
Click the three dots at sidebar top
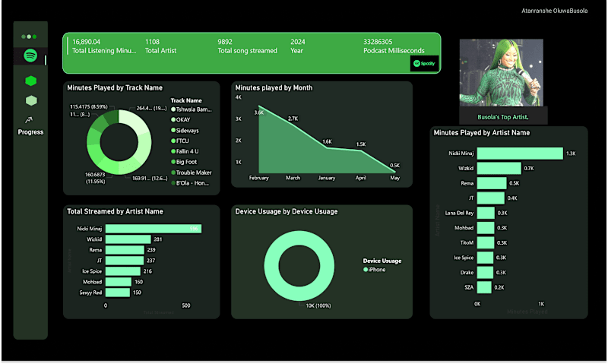coord(29,36)
